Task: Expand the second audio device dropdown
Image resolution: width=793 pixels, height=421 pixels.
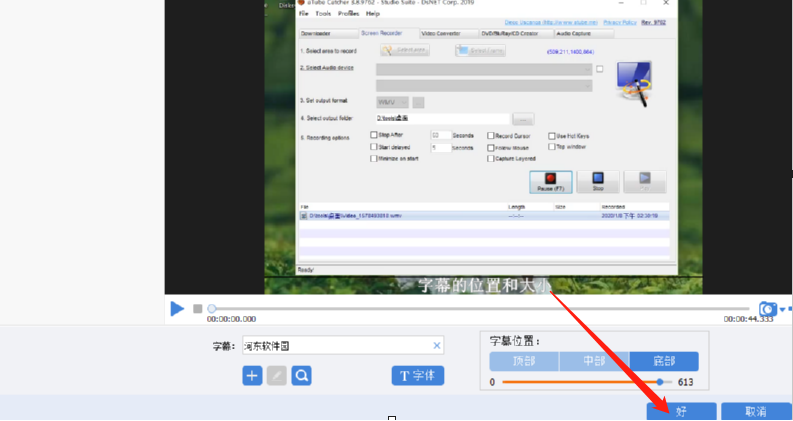Action: click(484, 86)
